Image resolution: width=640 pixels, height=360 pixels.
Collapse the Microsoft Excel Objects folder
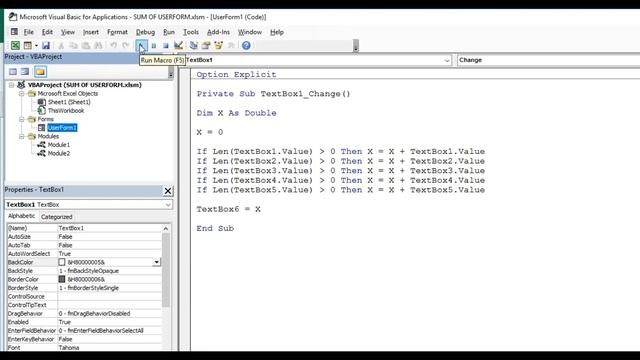pyautogui.click(x=22, y=93)
